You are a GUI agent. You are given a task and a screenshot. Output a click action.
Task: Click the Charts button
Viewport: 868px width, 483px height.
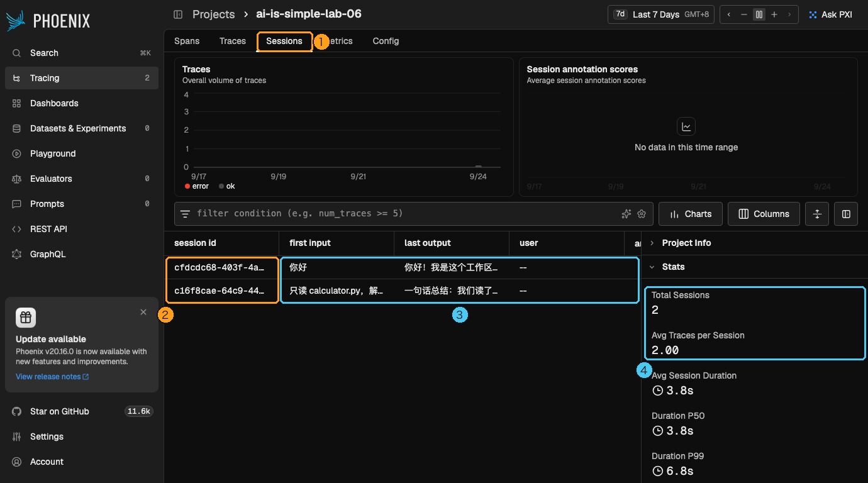coord(690,214)
